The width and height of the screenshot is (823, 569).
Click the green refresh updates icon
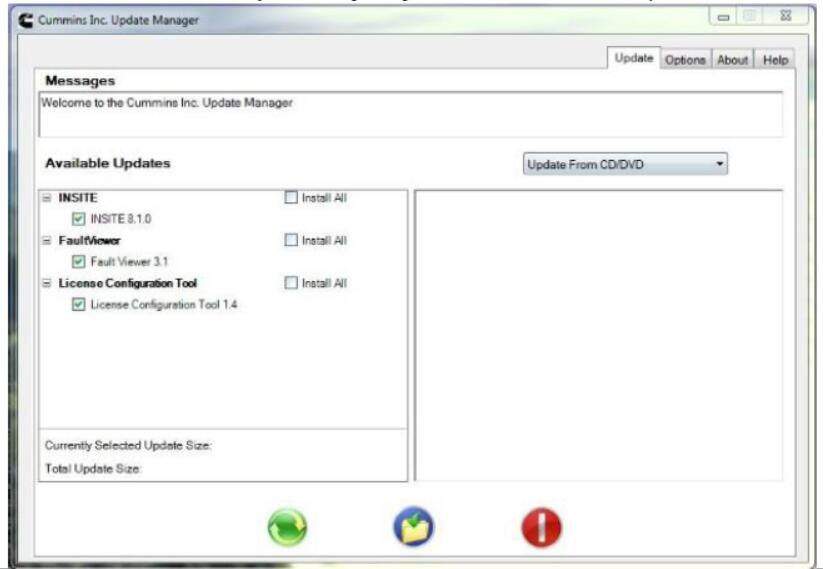pyautogui.click(x=288, y=527)
